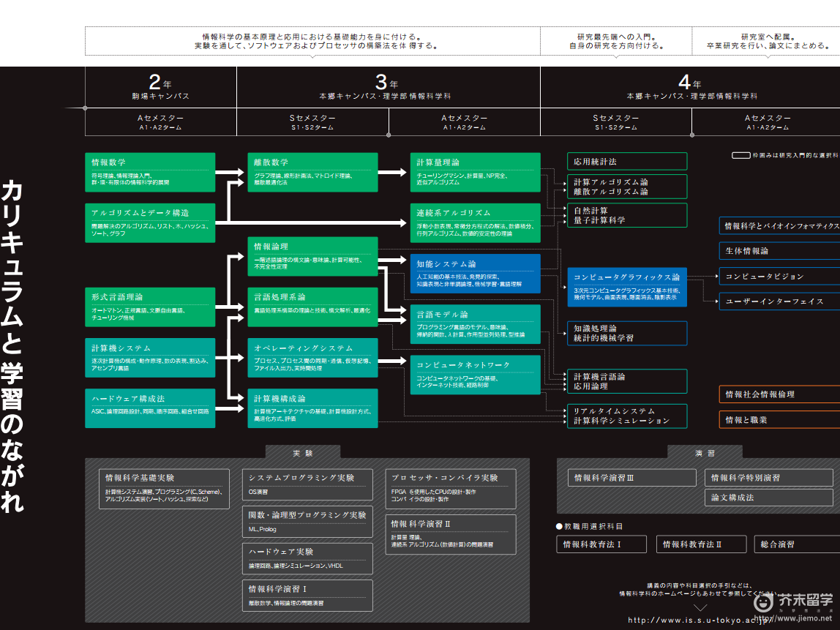
Task: Select the 計算アルゴリズム論 outlined box
Action: tap(627, 187)
